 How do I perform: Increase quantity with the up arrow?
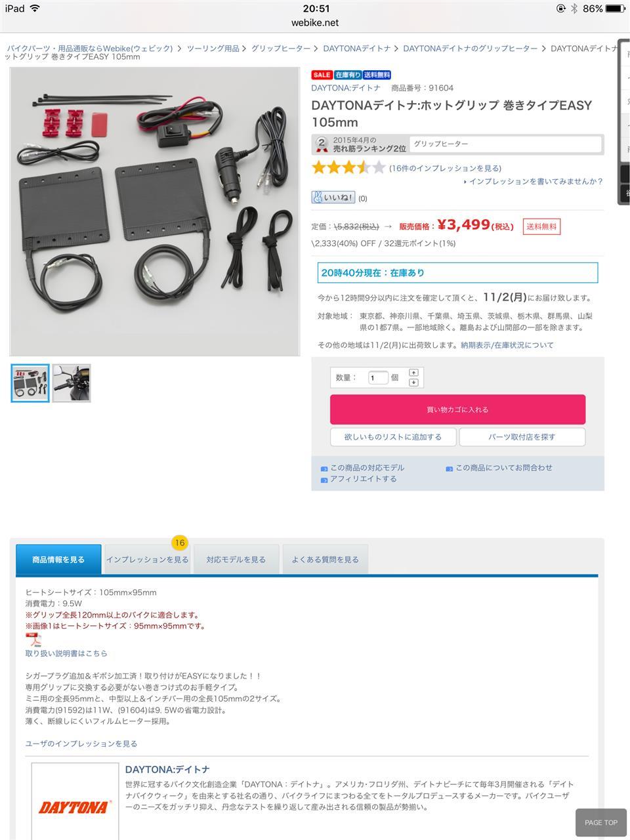click(413, 373)
